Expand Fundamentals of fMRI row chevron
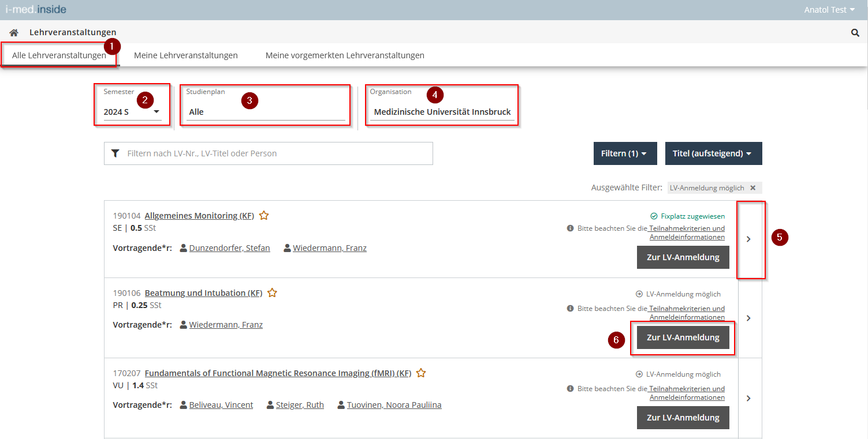Viewport: 868px width, 439px height. tap(750, 398)
